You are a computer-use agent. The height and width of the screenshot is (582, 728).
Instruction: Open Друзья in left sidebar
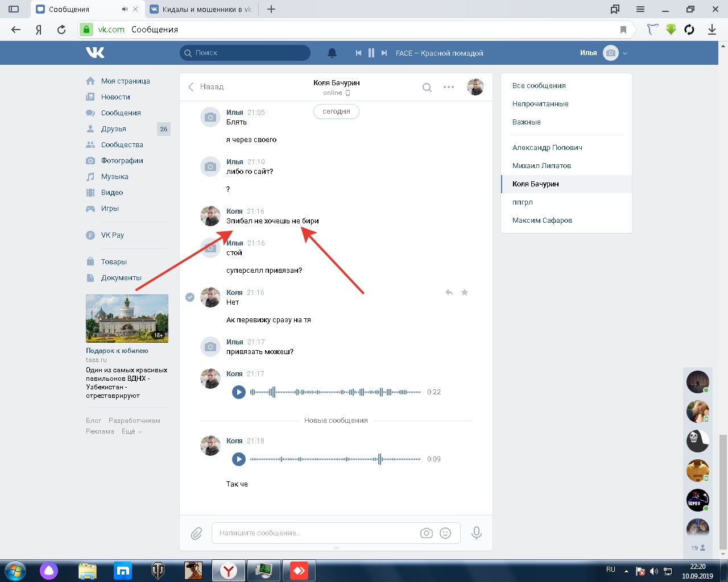tap(113, 129)
